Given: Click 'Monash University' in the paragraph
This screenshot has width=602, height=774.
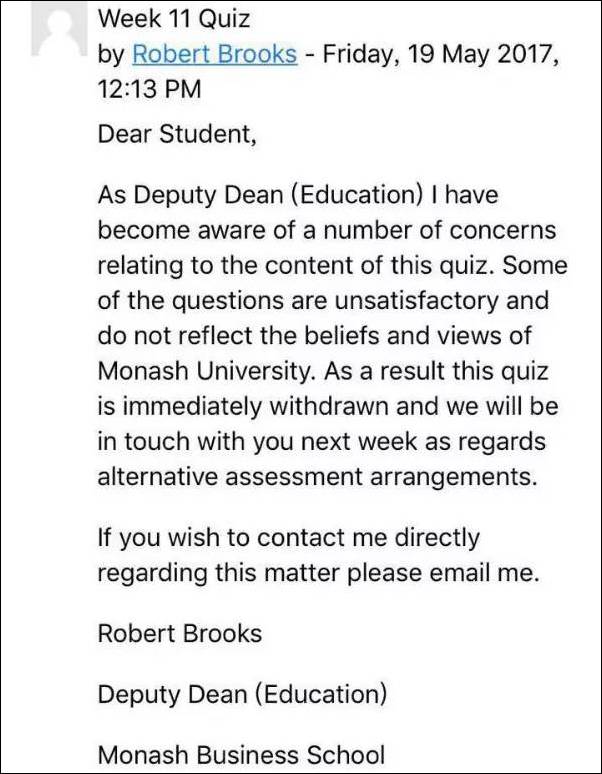Looking at the screenshot, I should pyautogui.click(x=211, y=370).
